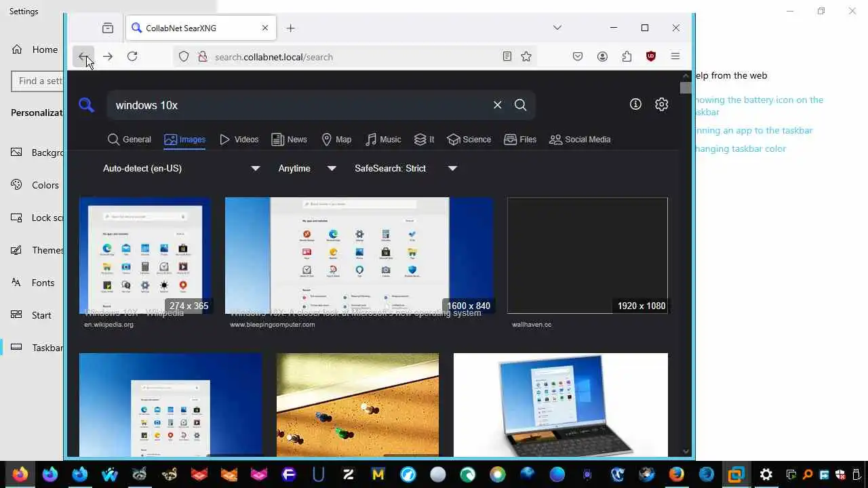Click the Find a setting box in Settings
Viewport: 868px width, 488px height.
pos(38,81)
